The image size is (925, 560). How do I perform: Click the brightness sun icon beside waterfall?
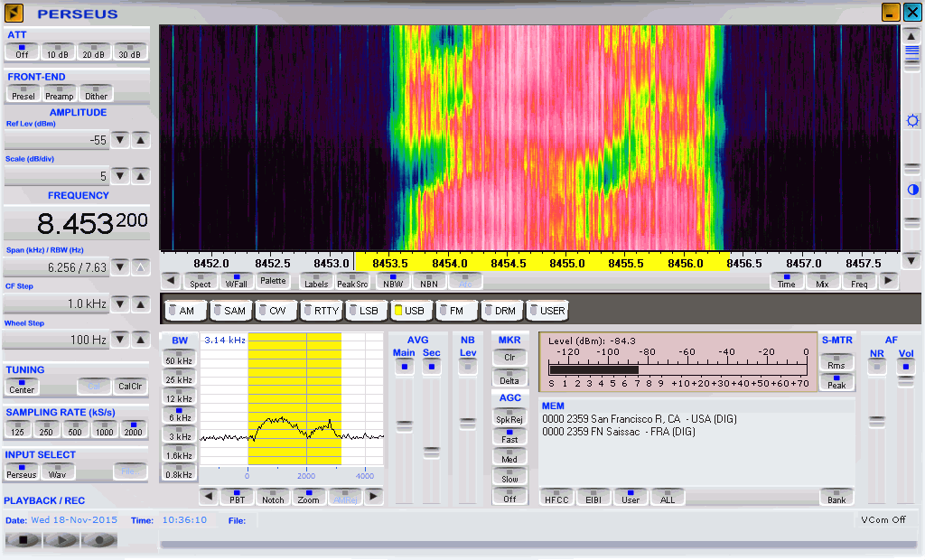[912, 120]
